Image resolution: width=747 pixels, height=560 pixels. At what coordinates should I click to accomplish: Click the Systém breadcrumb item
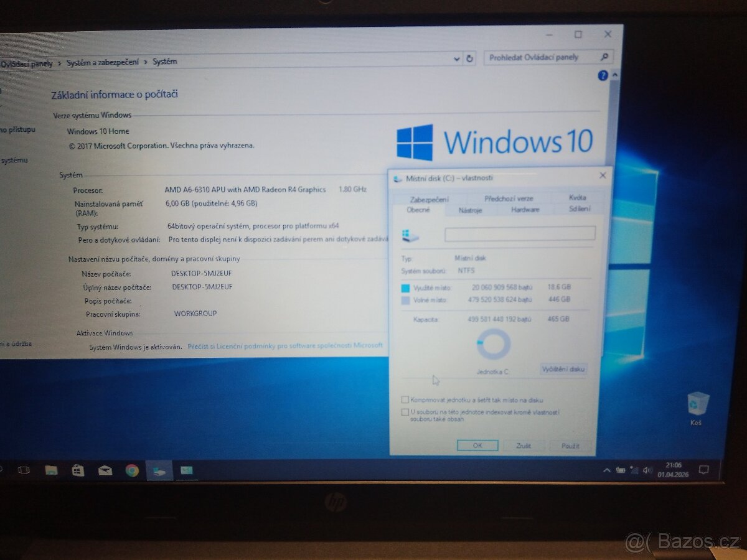(165, 62)
